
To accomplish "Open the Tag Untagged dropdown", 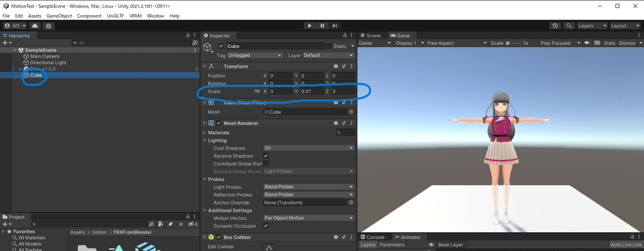I will [255, 55].
